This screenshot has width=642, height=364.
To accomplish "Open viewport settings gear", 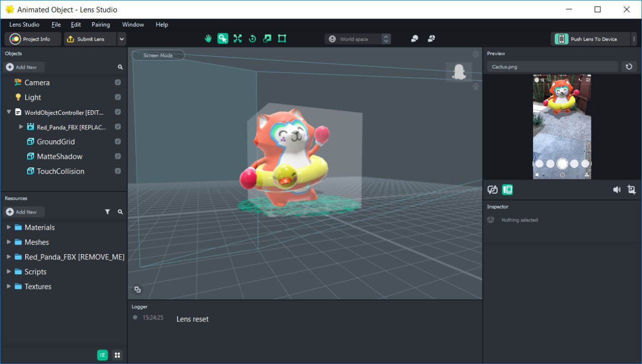I will 475,54.
